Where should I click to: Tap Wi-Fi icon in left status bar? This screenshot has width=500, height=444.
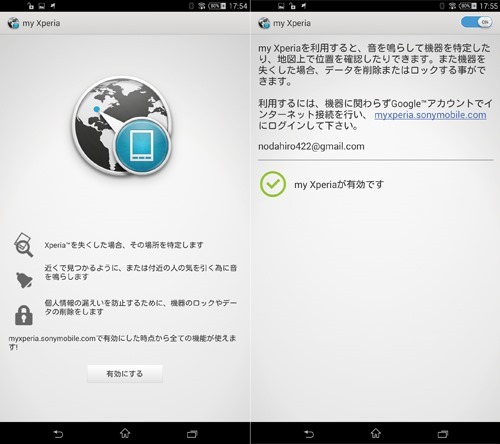coord(201,6)
